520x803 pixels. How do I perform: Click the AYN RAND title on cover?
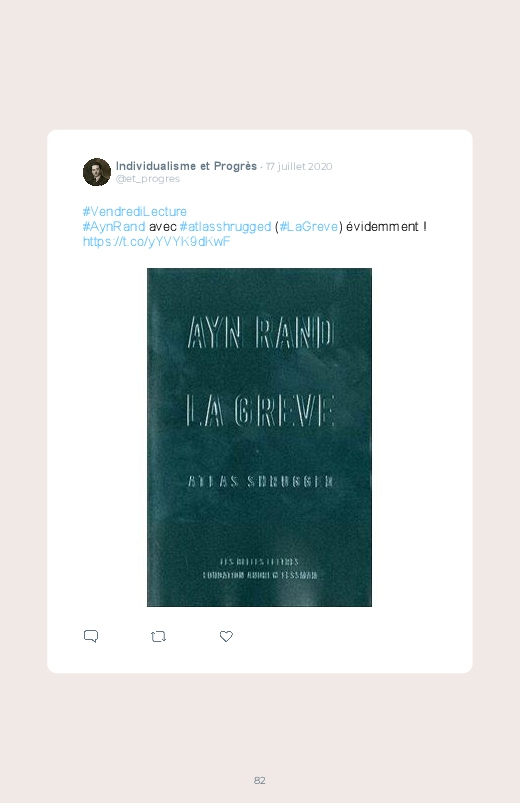pos(260,333)
